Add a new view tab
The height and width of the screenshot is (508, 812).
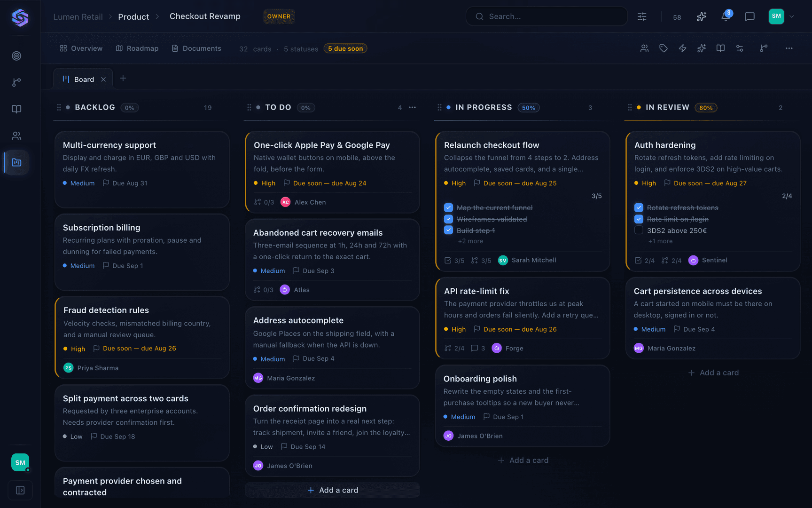click(123, 79)
